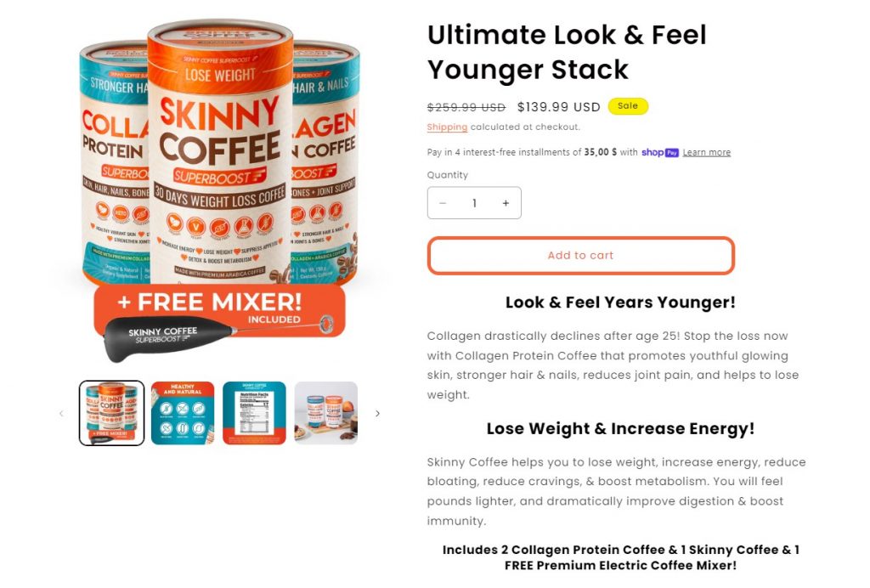
Task: Click the $139.99 USD sale price
Action: pos(559,107)
